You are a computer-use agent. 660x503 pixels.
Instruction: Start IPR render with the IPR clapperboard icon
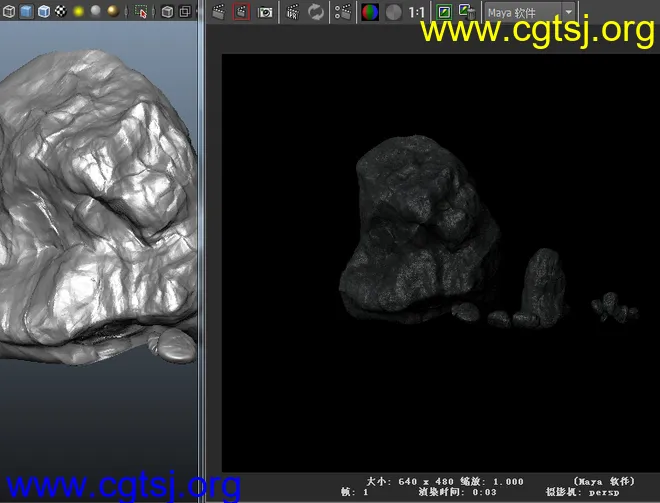[292, 12]
